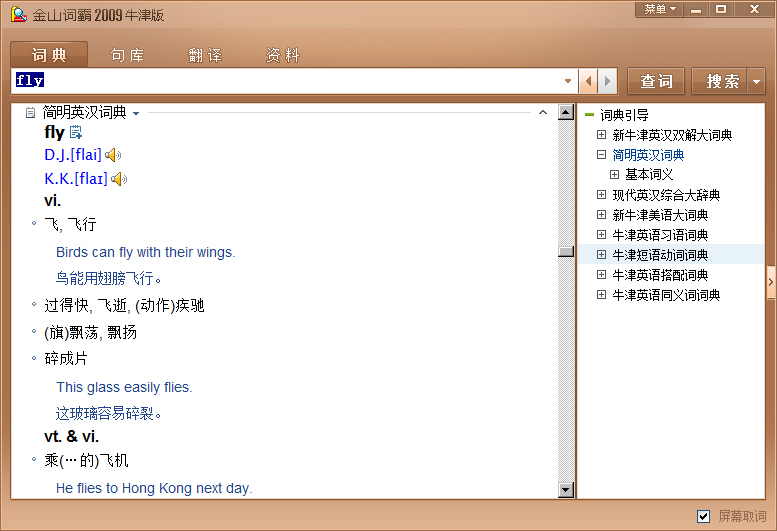The width and height of the screenshot is (777, 531).
Task: Expand 新牛津英汉双解大词典 node
Action: [601, 135]
